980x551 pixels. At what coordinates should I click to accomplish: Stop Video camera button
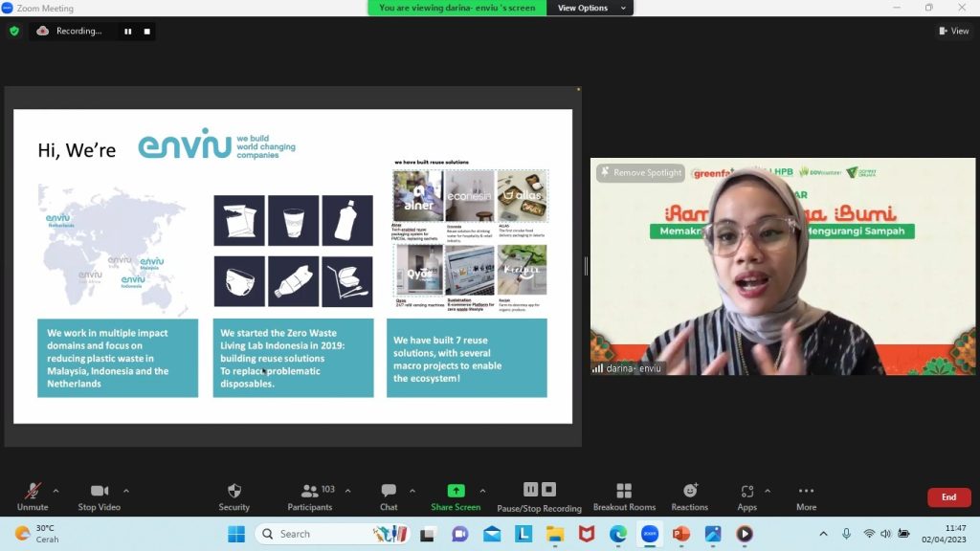coord(100,496)
